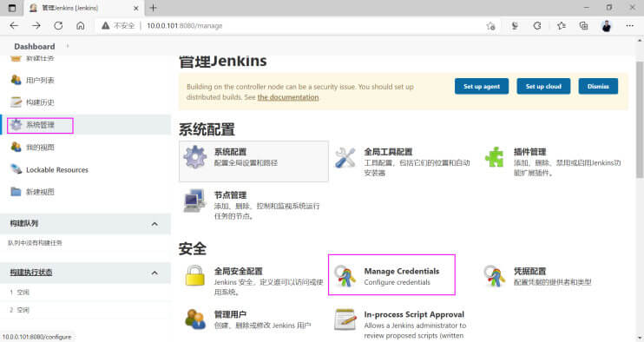
Task: Click the browser home icon
Action: click(81, 25)
